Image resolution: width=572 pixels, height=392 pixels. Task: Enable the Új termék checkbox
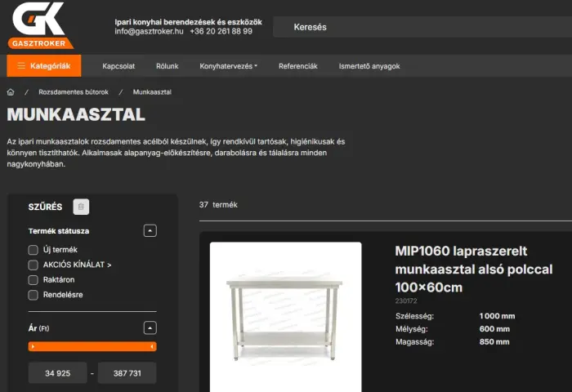34,250
